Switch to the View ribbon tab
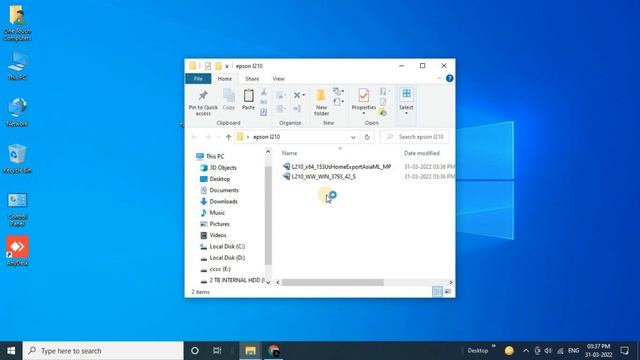 click(x=278, y=79)
